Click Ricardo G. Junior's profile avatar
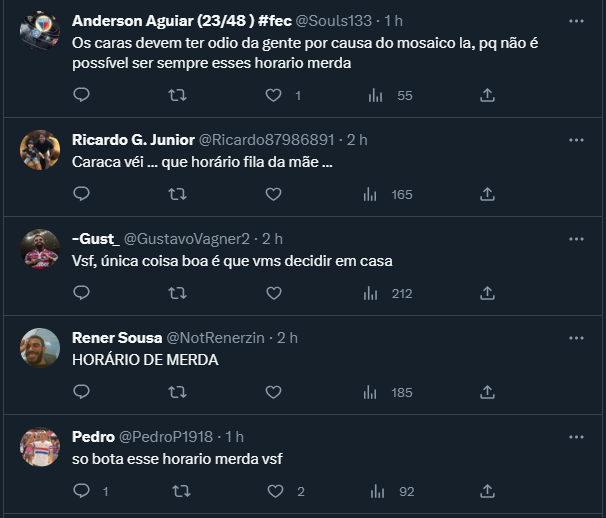 40,150
